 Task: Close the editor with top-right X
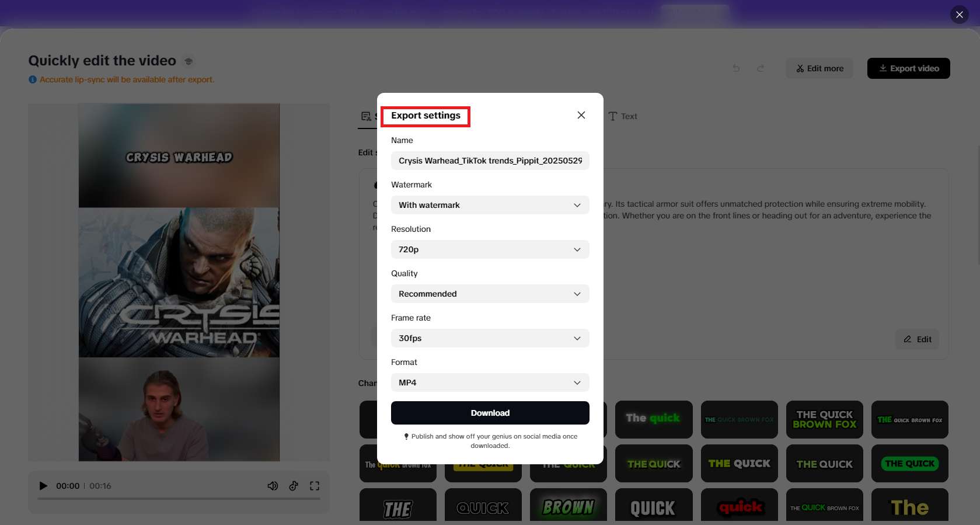(960, 15)
